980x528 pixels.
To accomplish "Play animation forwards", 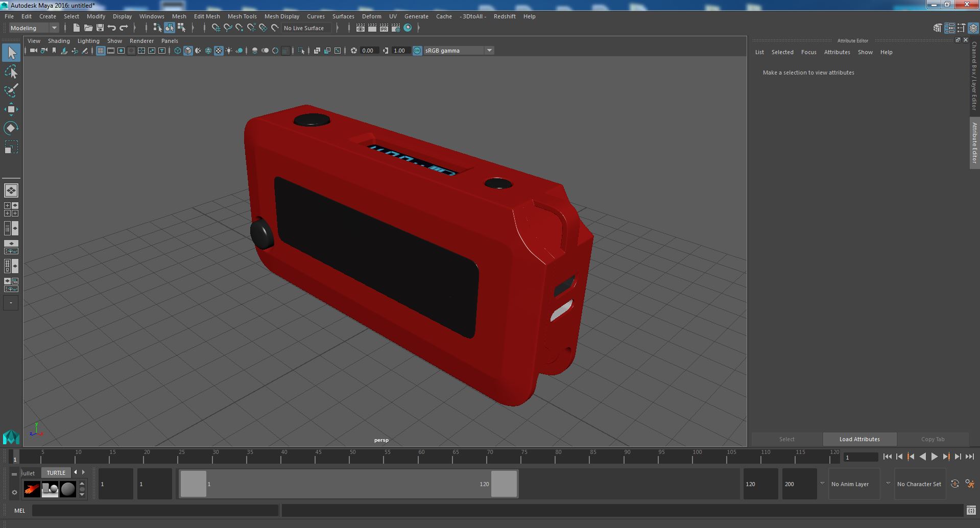I will [934, 457].
